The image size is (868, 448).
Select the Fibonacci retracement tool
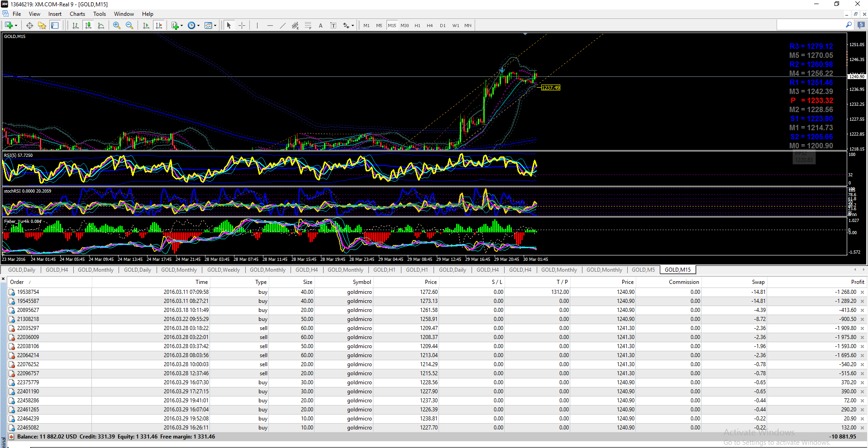[x=308, y=25]
